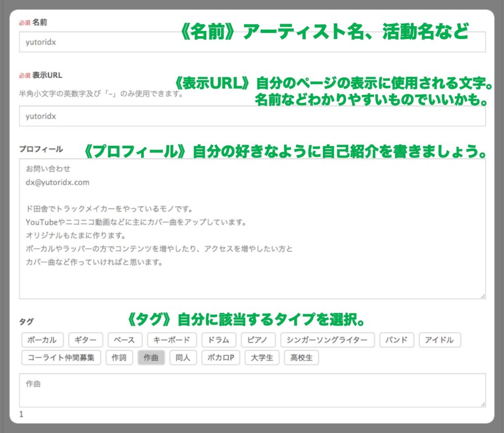The height and width of the screenshot is (433, 504).
Task: Click the line starting ボーカルやラッパーの方で
Action: [x=159, y=249]
